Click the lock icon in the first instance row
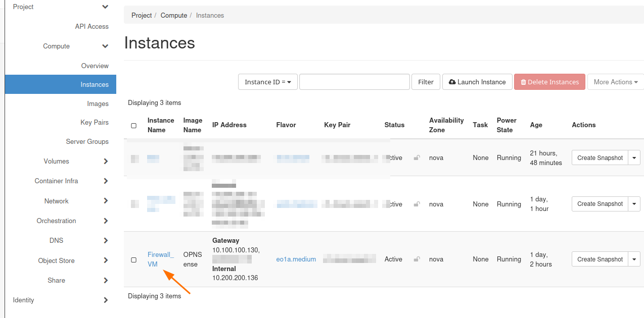644x318 pixels. point(417,157)
